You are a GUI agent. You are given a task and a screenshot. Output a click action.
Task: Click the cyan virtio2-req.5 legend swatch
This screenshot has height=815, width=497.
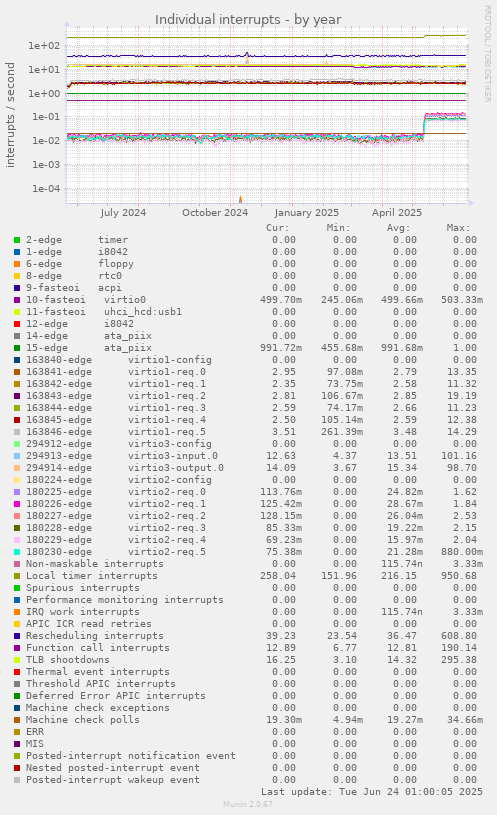[x=17, y=552]
